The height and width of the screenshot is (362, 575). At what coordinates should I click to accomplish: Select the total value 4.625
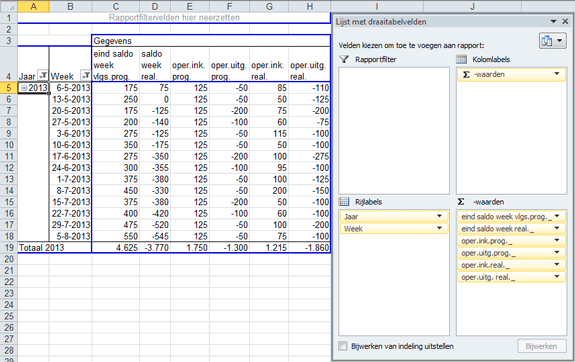116,248
